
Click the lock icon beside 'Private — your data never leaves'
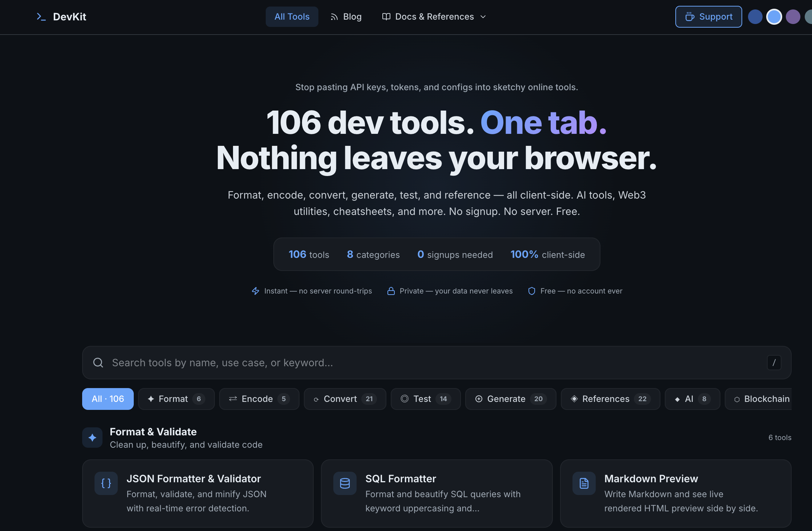[x=391, y=291]
